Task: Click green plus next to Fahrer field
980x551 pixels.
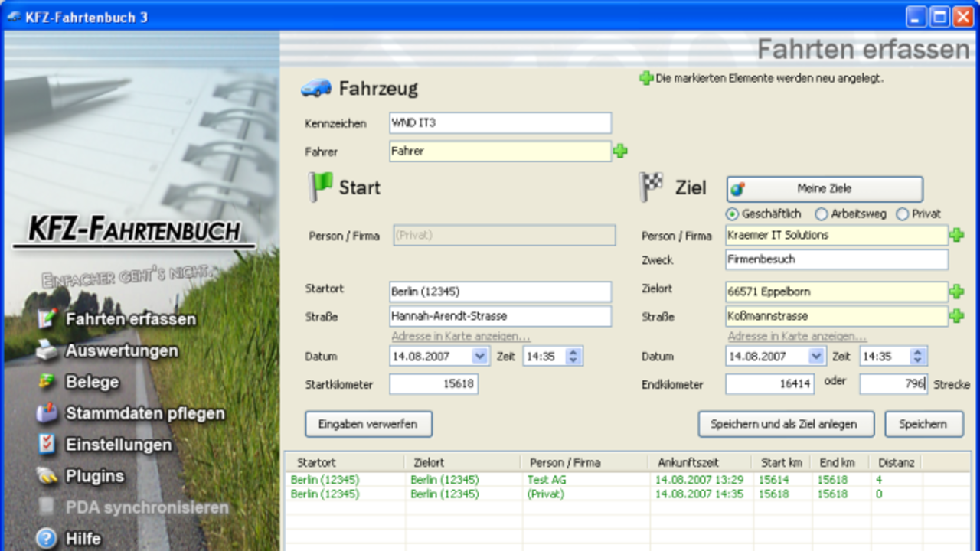Action: point(620,152)
